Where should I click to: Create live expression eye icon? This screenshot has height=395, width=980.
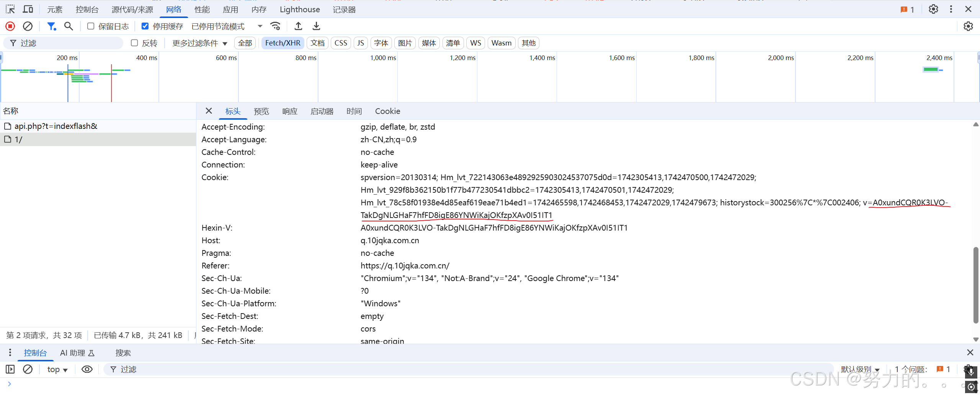[87, 369]
